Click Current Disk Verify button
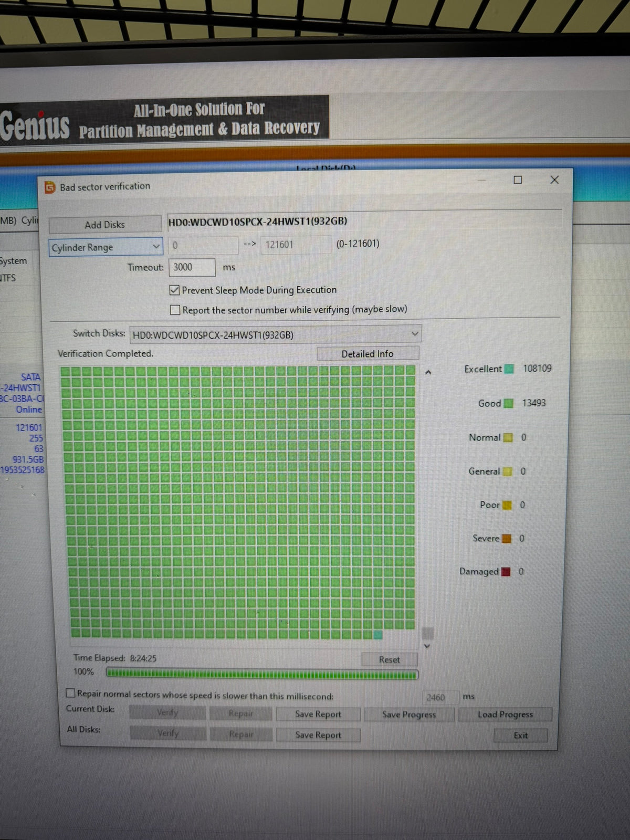630x840 pixels. [x=167, y=712]
